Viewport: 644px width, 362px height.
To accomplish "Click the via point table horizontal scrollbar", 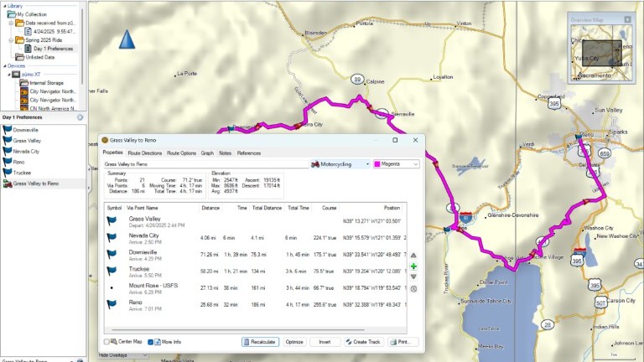I will point(238,329).
